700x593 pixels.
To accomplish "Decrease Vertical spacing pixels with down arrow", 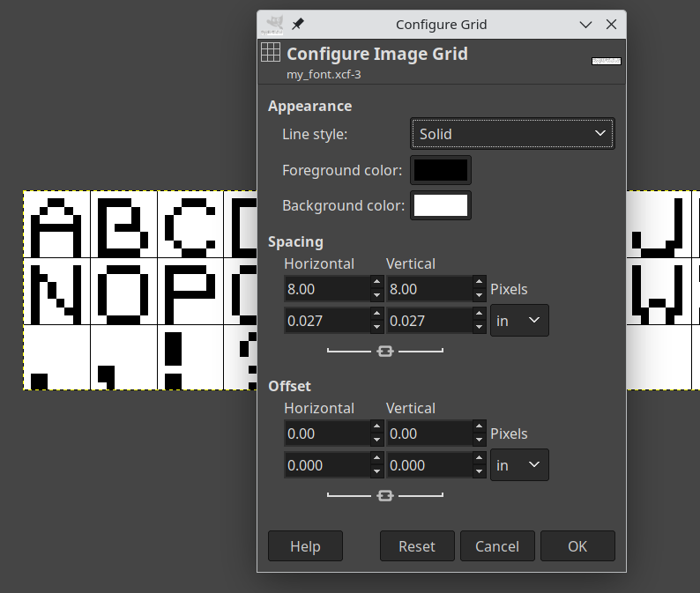I will 480,294.
